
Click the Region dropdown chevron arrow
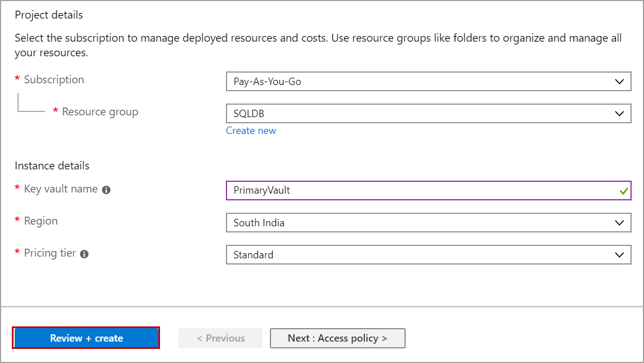pos(620,222)
